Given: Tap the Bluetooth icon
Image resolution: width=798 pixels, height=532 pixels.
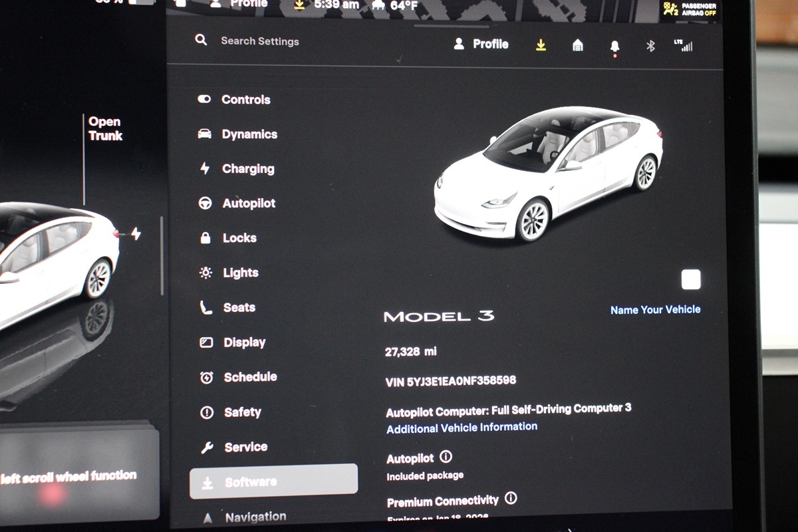Looking at the screenshot, I should [x=651, y=46].
